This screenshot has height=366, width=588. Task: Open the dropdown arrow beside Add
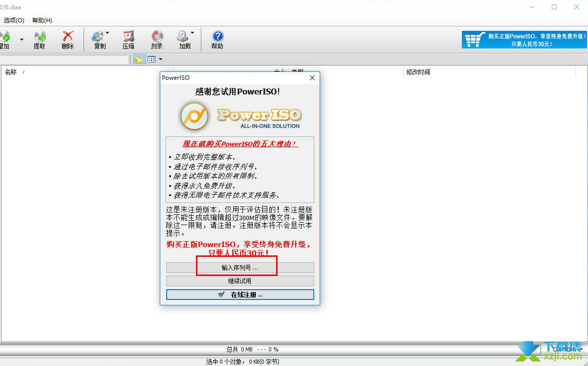(x=22, y=39)
